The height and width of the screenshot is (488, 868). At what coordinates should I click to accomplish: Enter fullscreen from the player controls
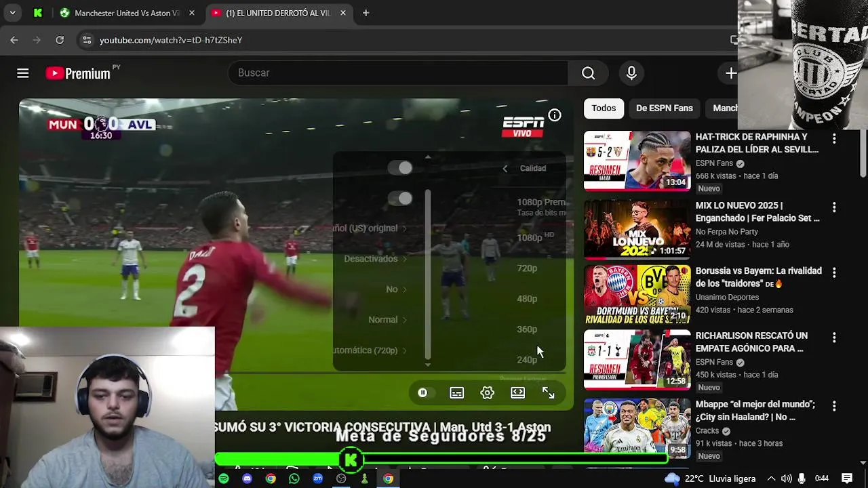coord(548,393)
